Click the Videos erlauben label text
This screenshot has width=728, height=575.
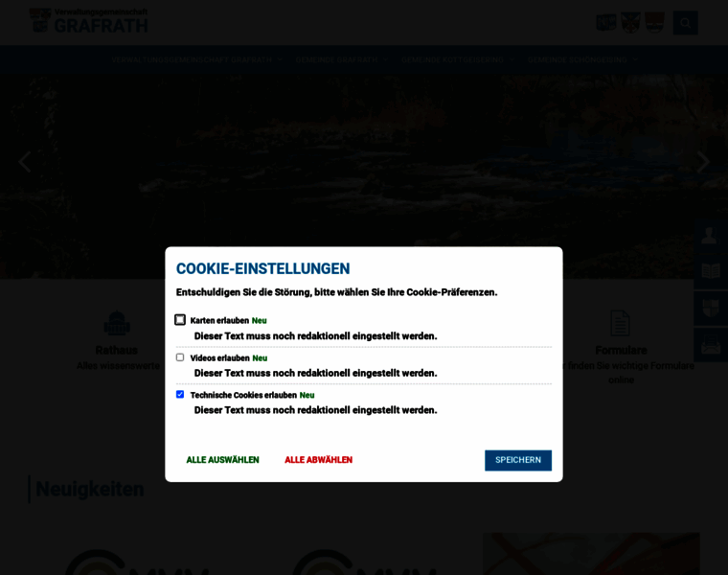click(x=219, y=358)
